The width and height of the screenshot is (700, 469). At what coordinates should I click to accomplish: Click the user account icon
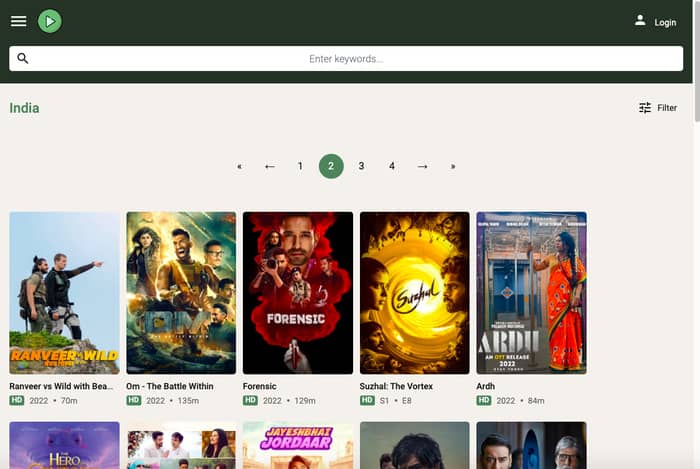coord(640,21)
